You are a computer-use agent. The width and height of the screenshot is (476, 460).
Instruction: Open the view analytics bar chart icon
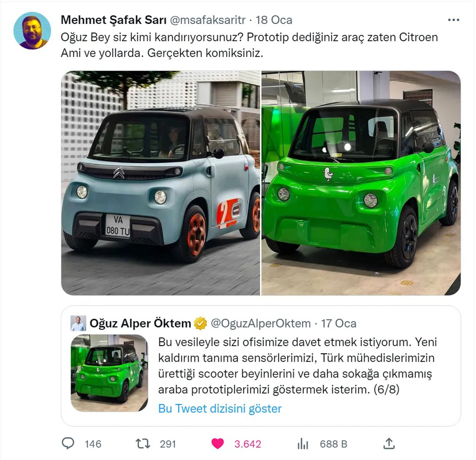[303, 444]
